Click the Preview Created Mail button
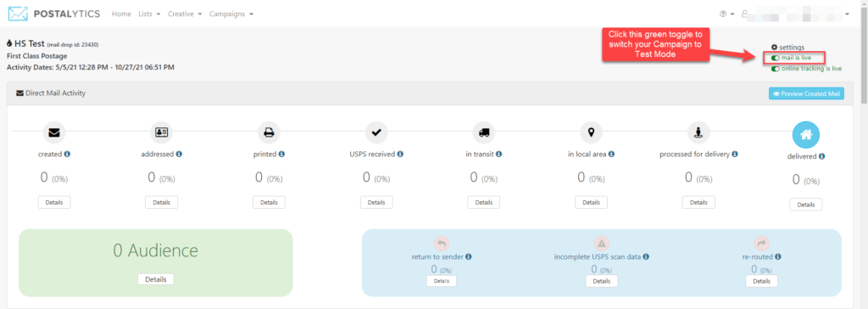Image resolution: width=868 pixels, height=309 pixels. pyautogui.click(x=807, y=93)
